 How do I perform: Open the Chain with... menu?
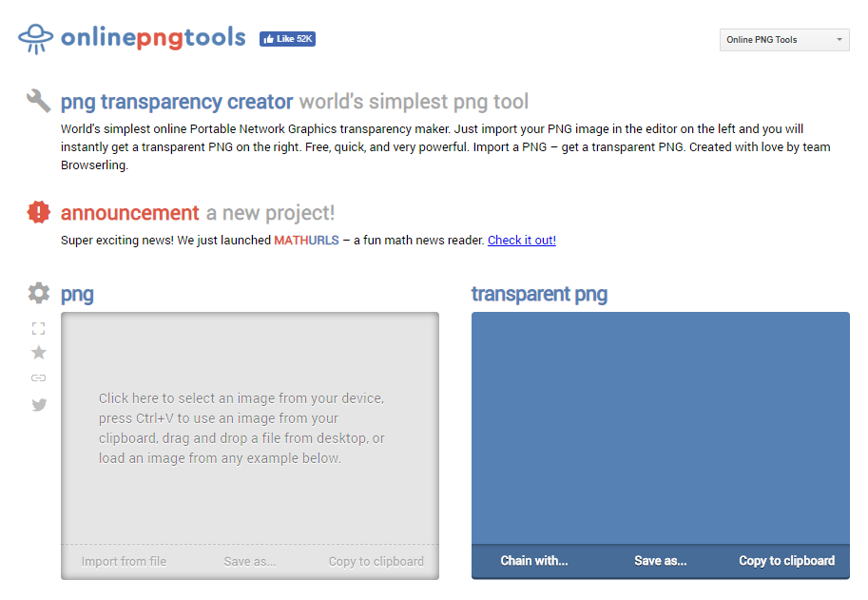tap(534, 560)
